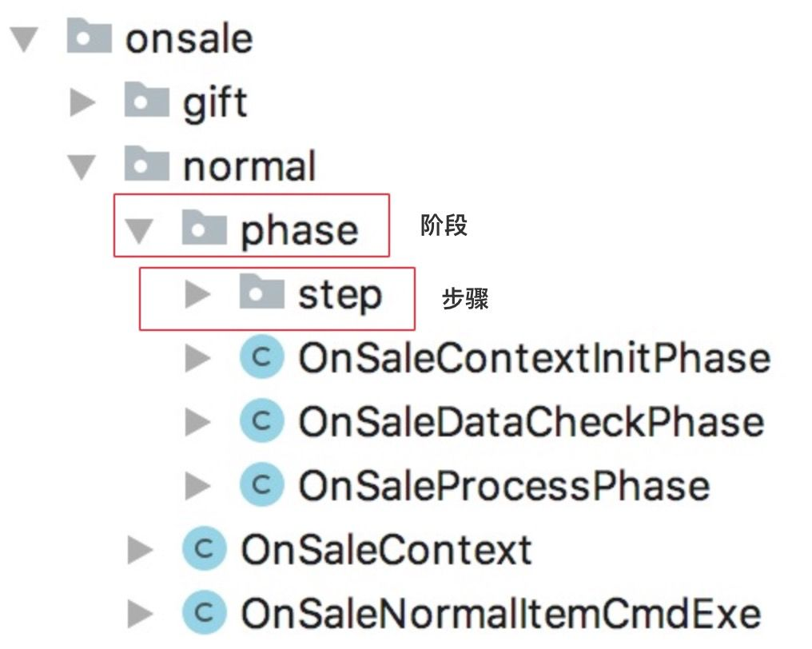Collapse the normal folder arrow
812x649 pixels.
82,167
